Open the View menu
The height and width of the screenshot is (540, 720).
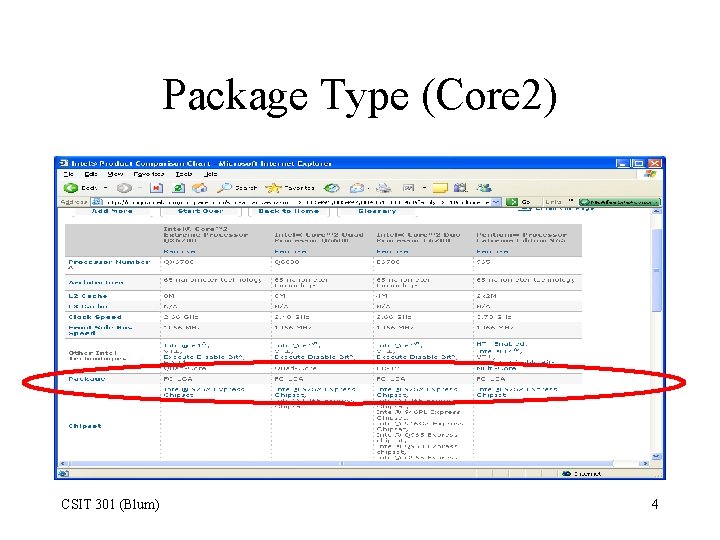point(115,174)
